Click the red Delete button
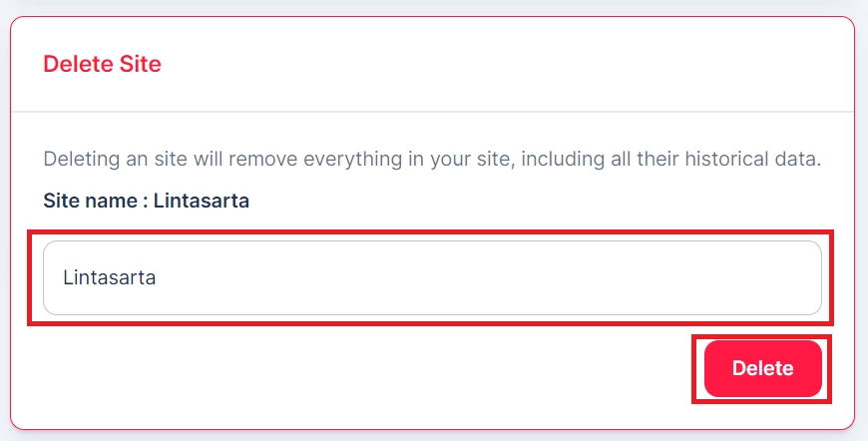This screenshot has height=441, width=868. coord(763,368)
